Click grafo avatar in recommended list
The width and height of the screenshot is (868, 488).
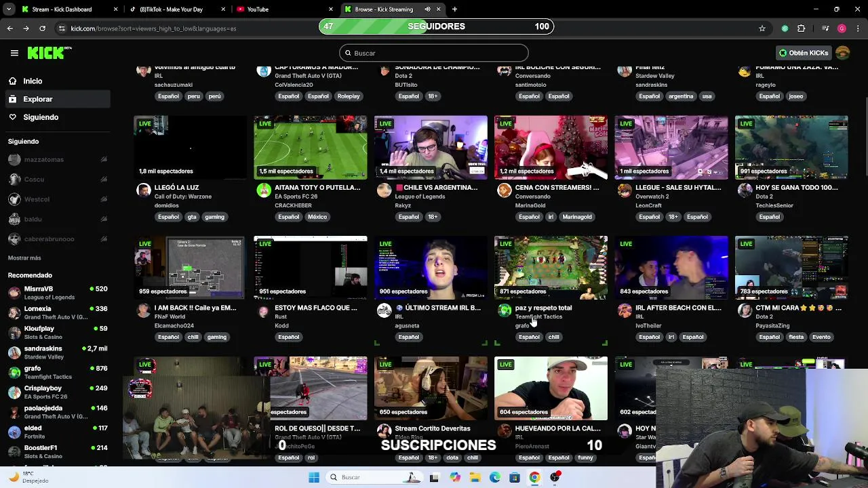click(x=14, y=372)
